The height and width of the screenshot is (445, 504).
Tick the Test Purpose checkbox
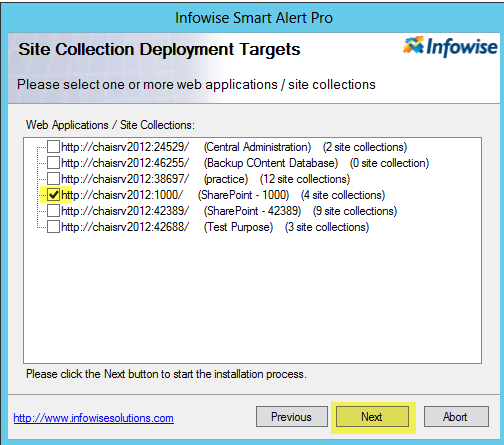(x=53, y=226)
